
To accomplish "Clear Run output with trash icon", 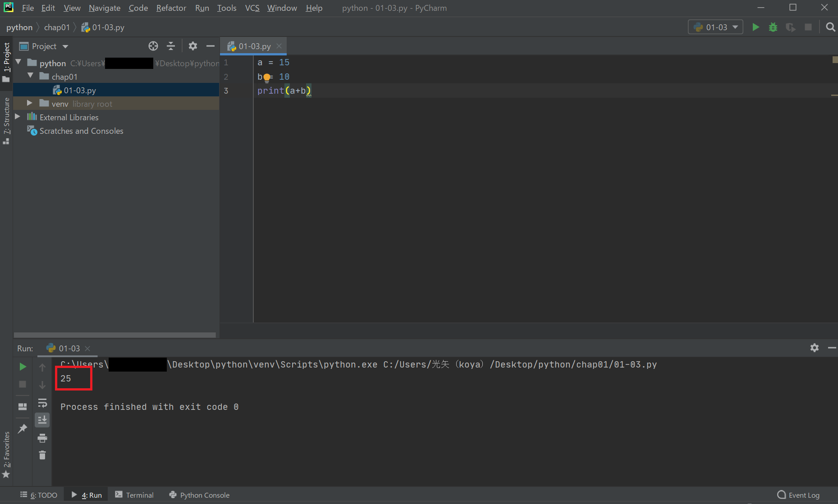I will [42, 455].
